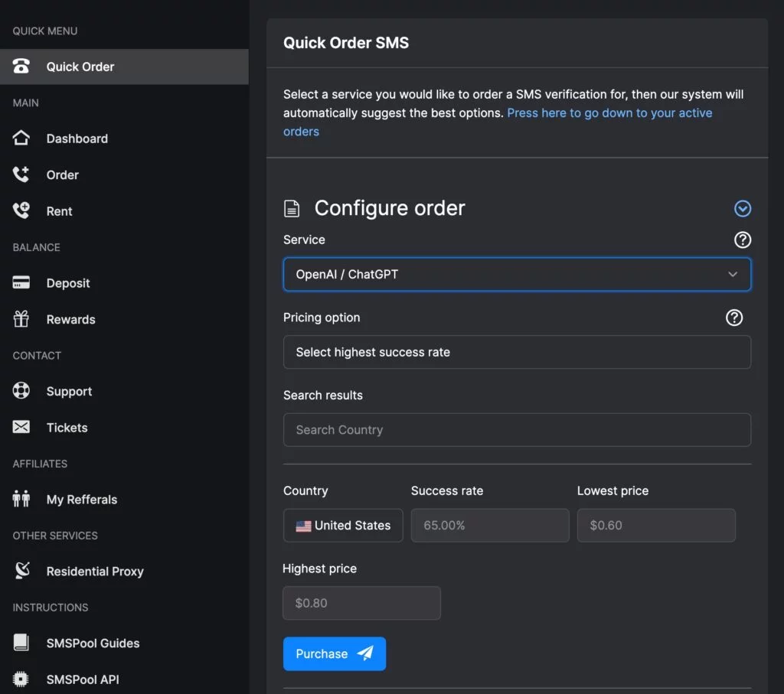
Task: Click the Support lifebuoy icon
Action: [x=21, y=391]
